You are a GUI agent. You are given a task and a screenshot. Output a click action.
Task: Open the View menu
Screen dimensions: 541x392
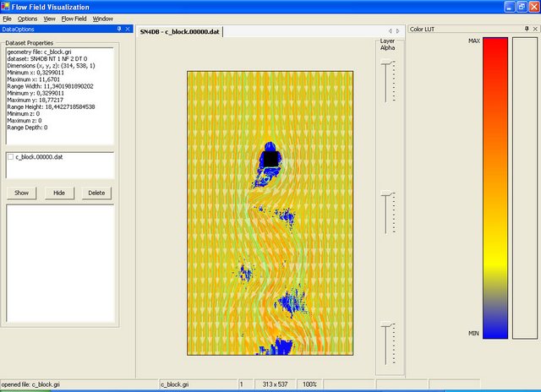point(50,18)
